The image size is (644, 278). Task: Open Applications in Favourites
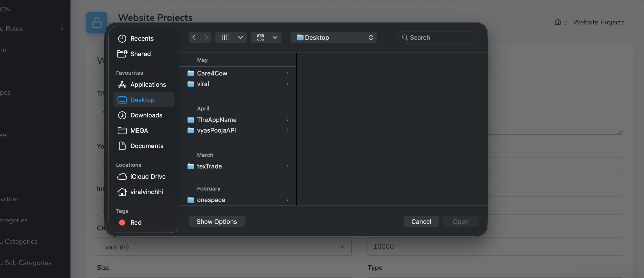pos(148,85)
